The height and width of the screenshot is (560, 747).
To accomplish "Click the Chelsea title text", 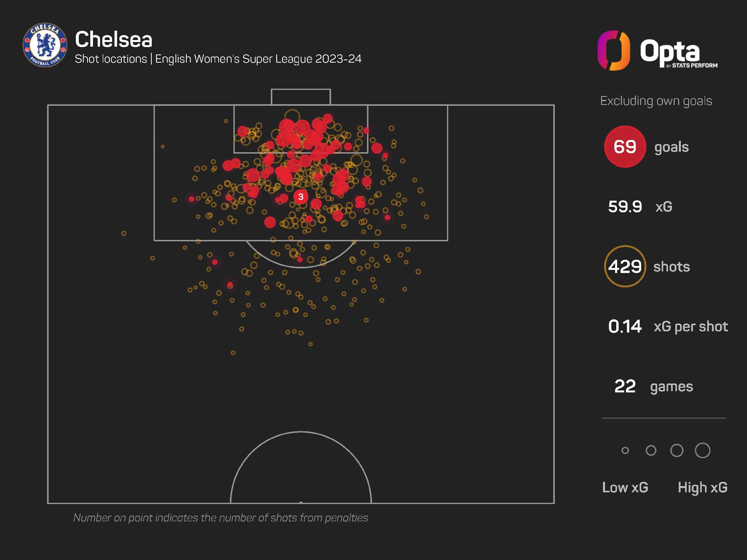I will pos(114,39).
